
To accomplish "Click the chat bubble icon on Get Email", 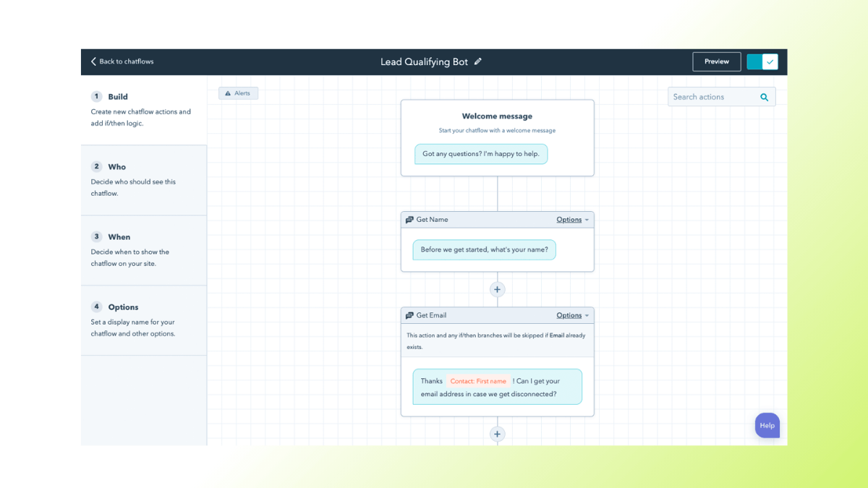I will pos(411,314).
